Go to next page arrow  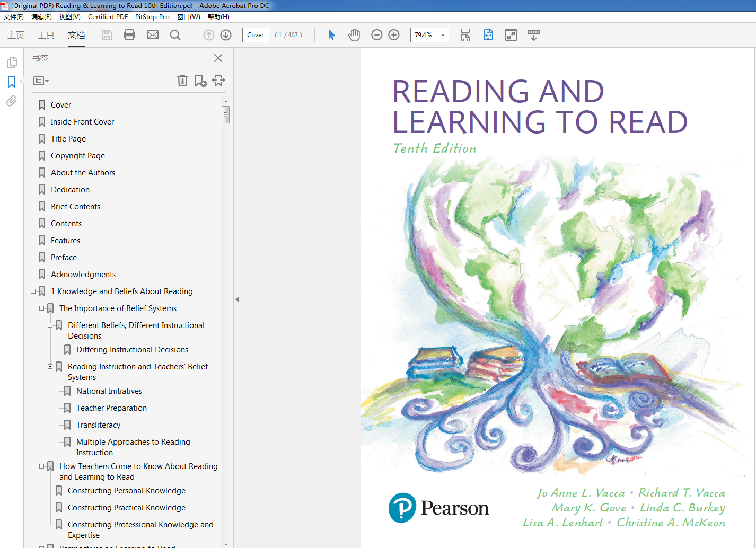pos(226,35)
